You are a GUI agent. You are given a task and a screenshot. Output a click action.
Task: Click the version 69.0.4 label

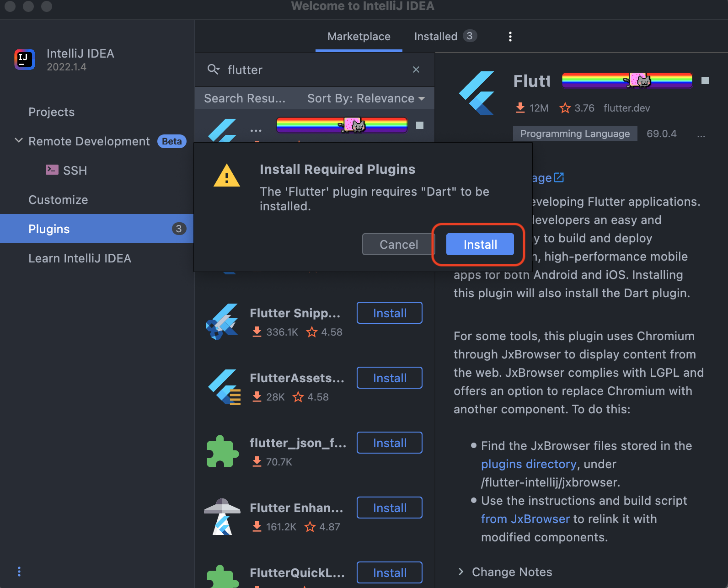662,134
